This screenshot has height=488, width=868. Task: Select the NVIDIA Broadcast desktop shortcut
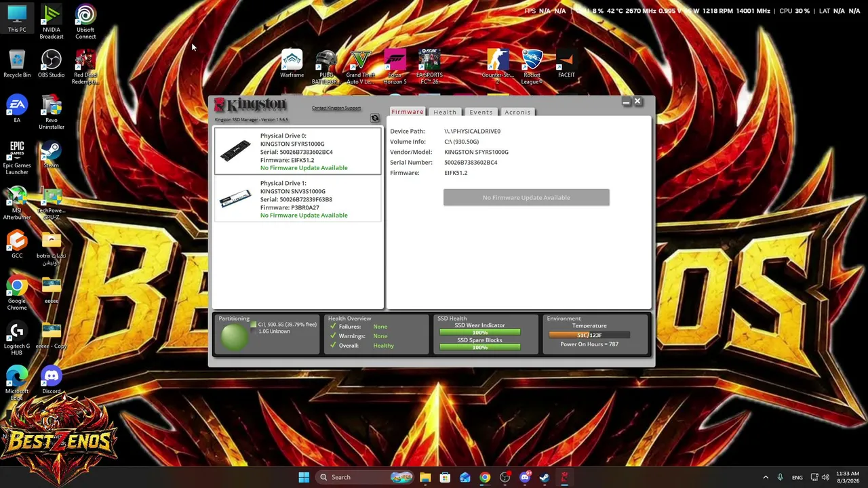coord(51,22)
